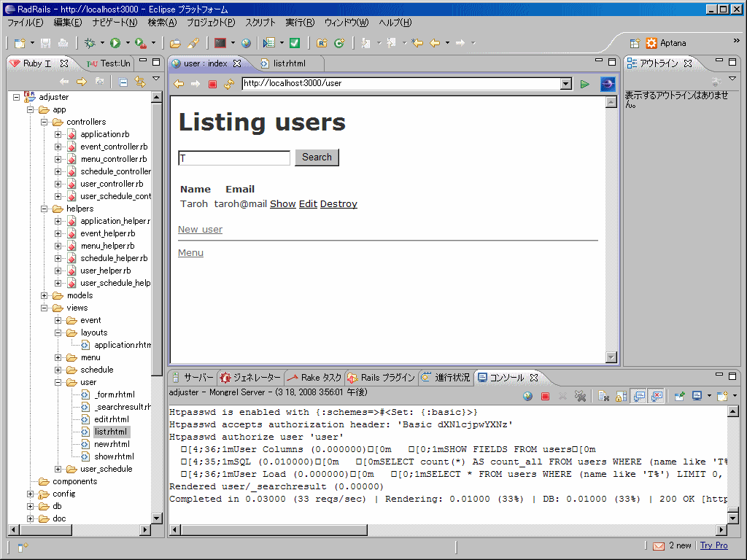747x560 pixels.
Task: Click the Try Pro link in status bar
Action: point(713,545)
